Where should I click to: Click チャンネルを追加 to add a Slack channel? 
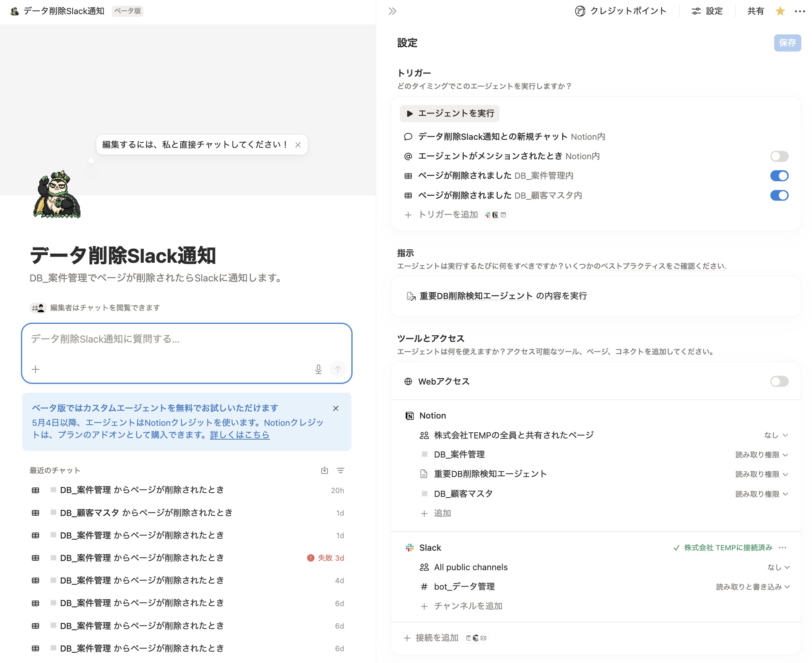pyautogui.click(x=461, y=606)
